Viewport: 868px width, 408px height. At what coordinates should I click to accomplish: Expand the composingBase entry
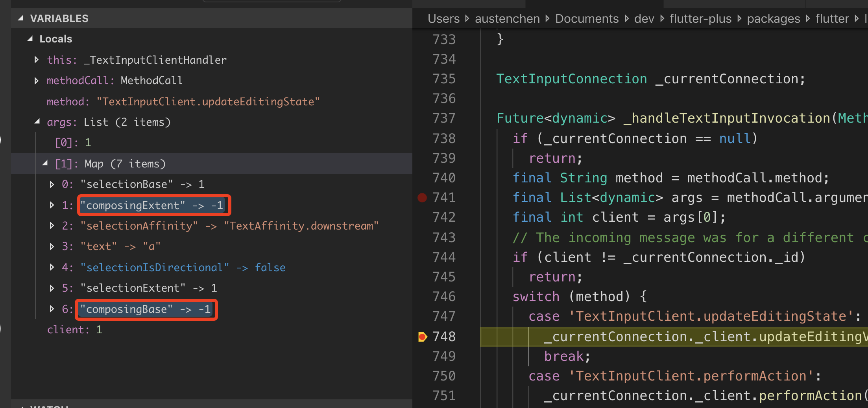pos(52,309)
